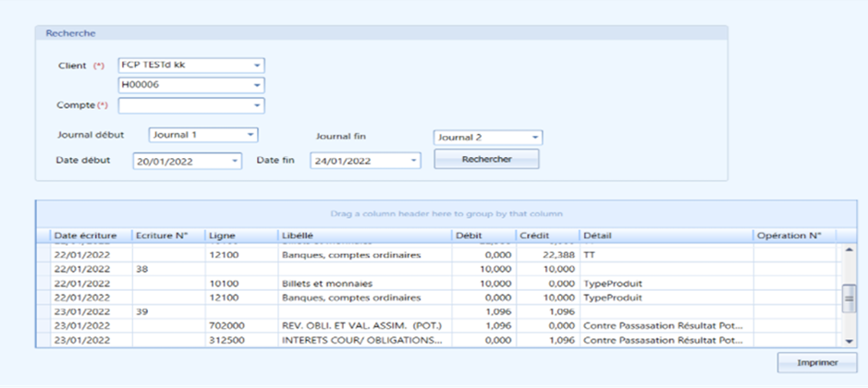Expand the Journal début dropdown
The image size is (868, 388).
pyautogui.click(x=251, y=135)
